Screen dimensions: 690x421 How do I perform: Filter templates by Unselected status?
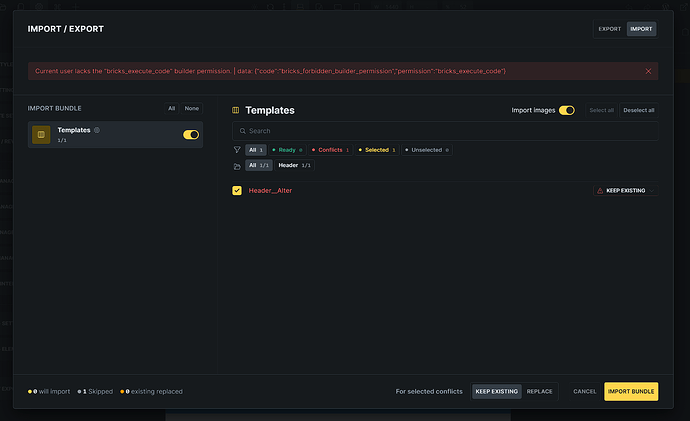click(427, 150)
